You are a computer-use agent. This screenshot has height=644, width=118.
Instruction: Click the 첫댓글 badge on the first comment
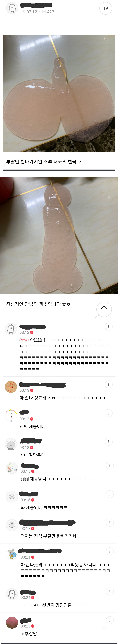point(24,340)
